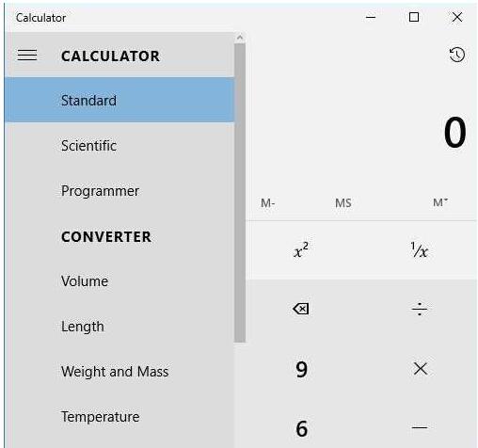This screenshot has height=448, width=478.
Task: Collapse the hamburger navigation menu
Action: [x=27, y=56]
